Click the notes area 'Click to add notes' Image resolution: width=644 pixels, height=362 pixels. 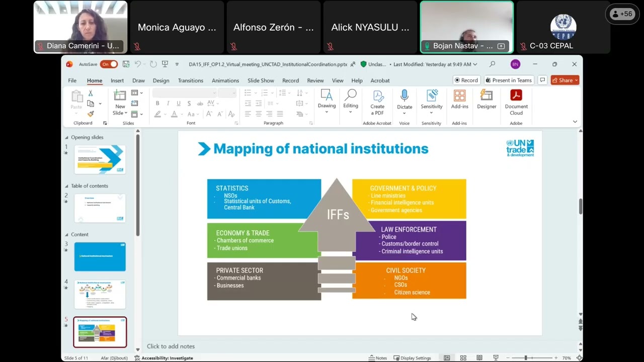tap(171, 346)
